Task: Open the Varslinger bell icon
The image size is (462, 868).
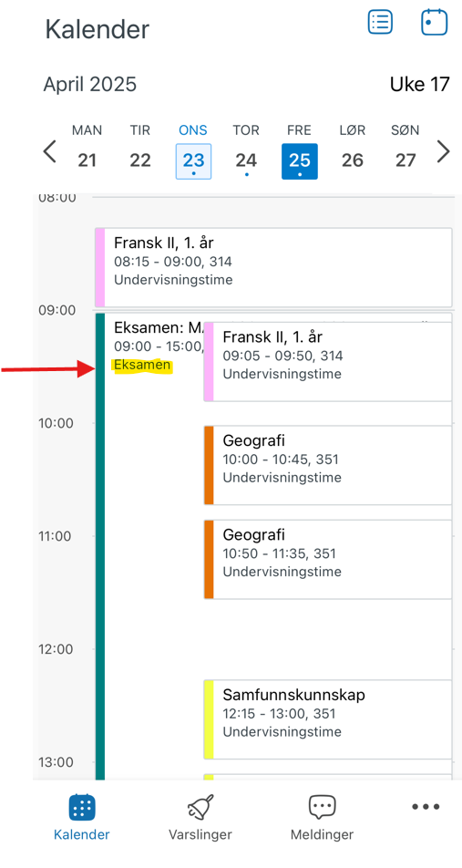Action: point(200,808)
